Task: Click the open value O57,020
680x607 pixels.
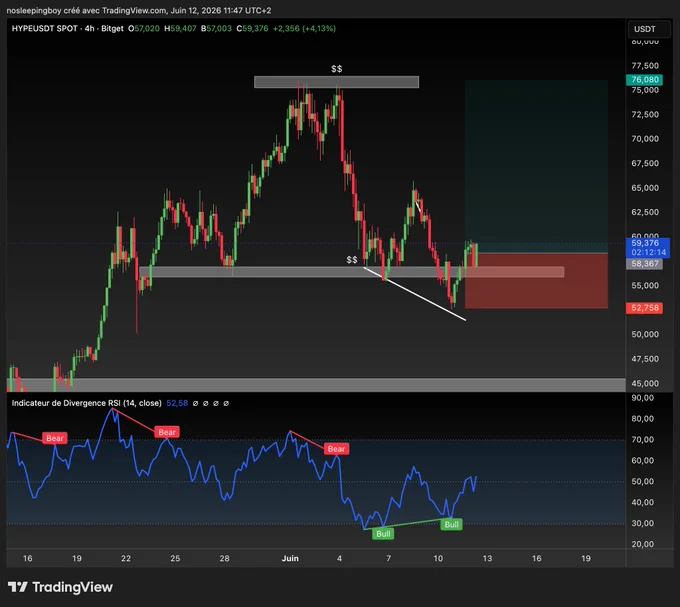Action: [x=144, y=29]
